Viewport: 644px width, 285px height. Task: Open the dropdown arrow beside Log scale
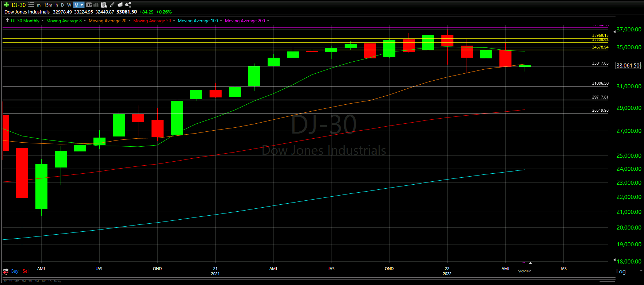tap(641, 271)
